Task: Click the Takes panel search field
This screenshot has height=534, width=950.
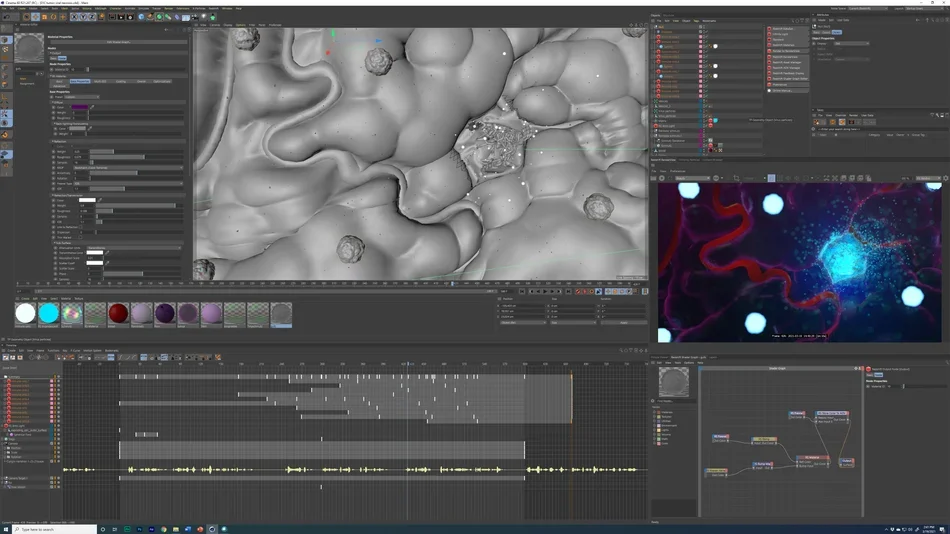Action: pos(882,129)
